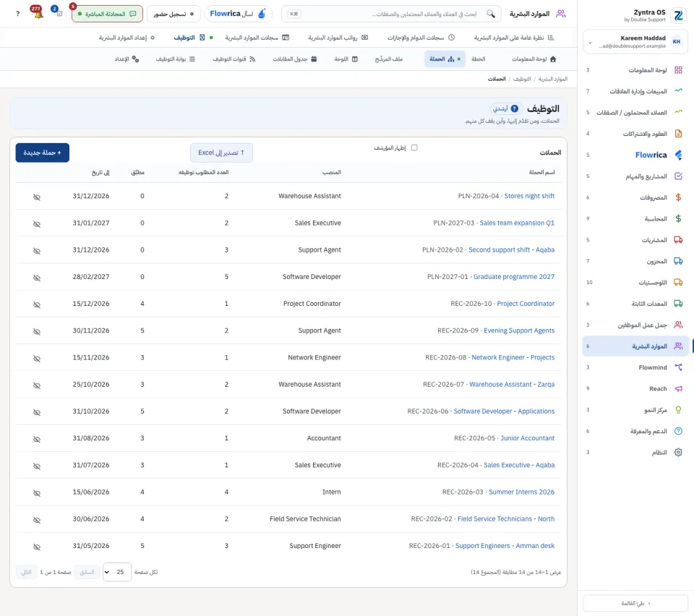694x616 pixels.
Task: Open the اسأل Flowrica assistant button
Action: tap(239, 14)
